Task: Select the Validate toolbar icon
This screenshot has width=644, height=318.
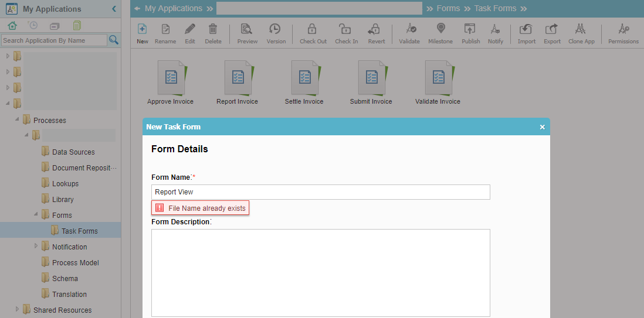Action: point(411,29)
